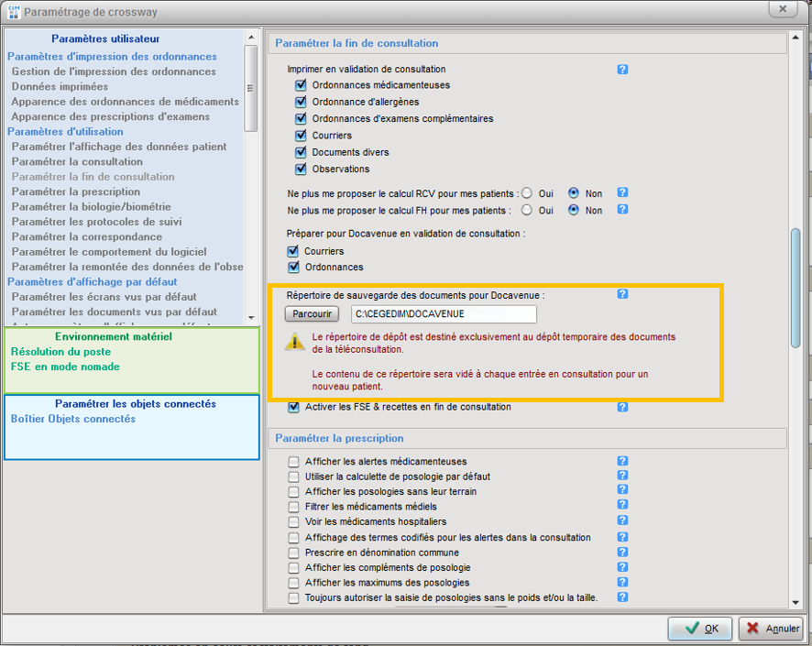Click the Docavenue directory path field
This screenshot has height=646, width=812.
444,314
